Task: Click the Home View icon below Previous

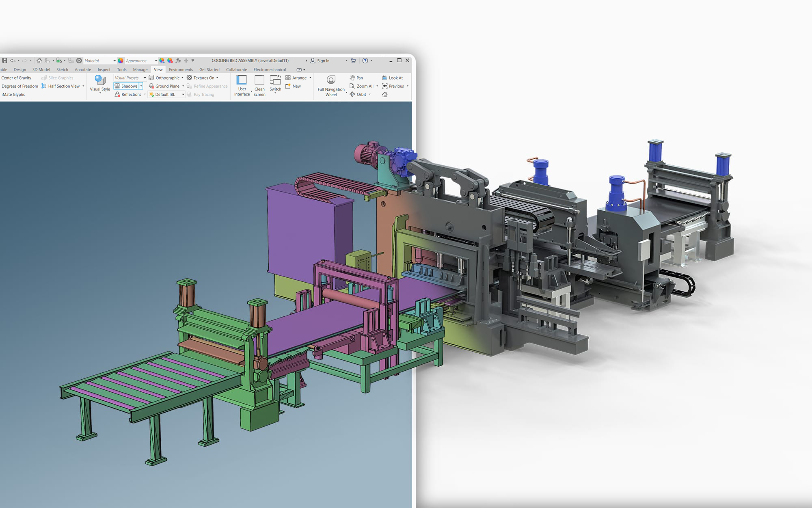Action: 385,95
